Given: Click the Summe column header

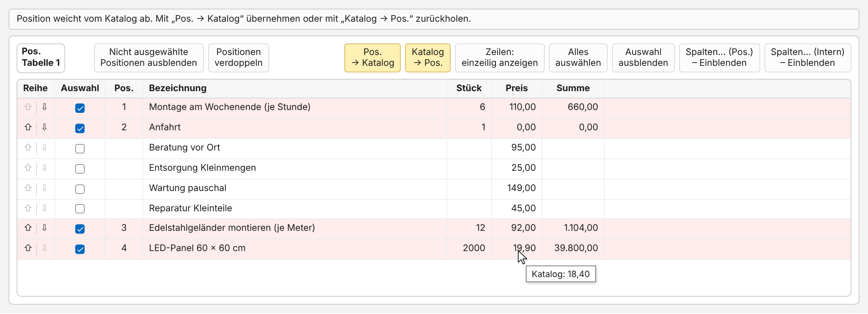Looking at the screenshot, I should point(573,88).
